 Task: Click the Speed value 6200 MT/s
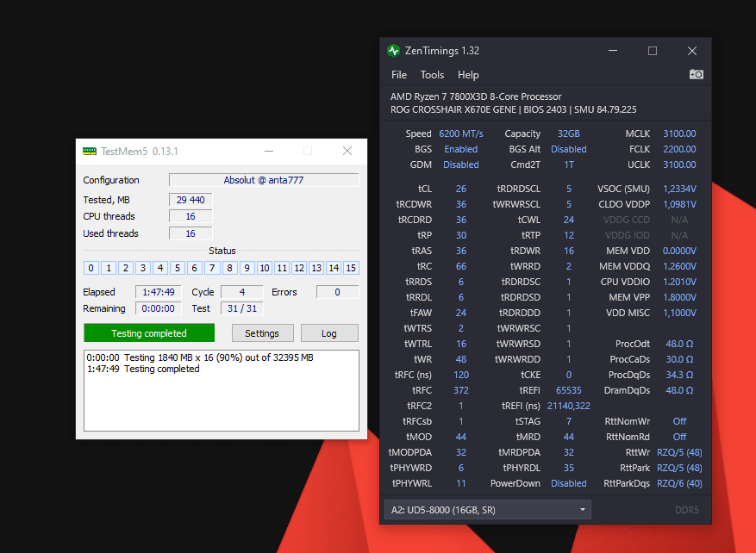pos(461,134)
